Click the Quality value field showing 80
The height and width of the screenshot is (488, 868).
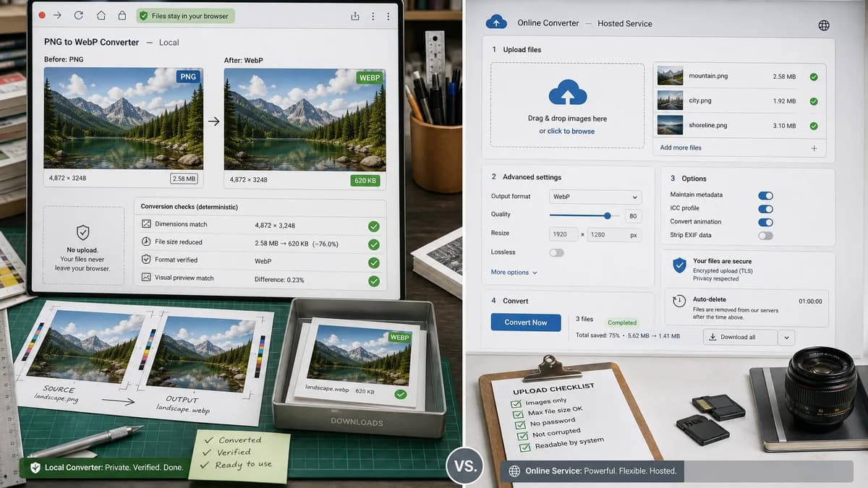(633, 215)
